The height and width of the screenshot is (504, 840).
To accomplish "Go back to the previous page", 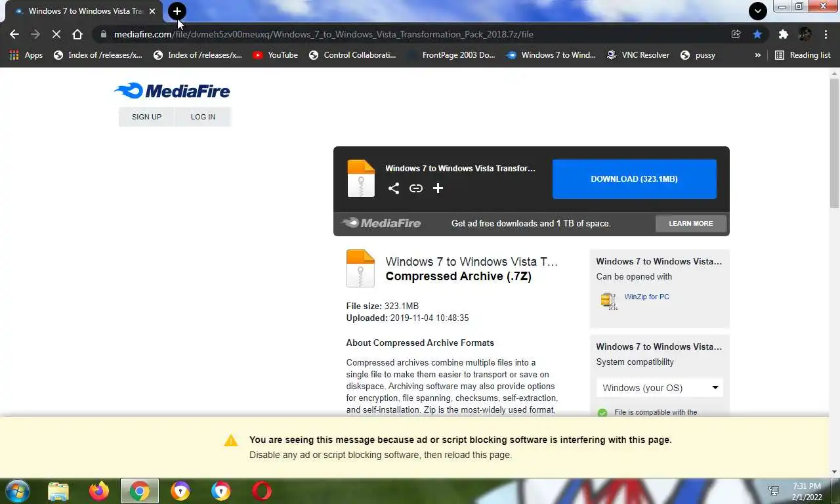I will [14, 34].
